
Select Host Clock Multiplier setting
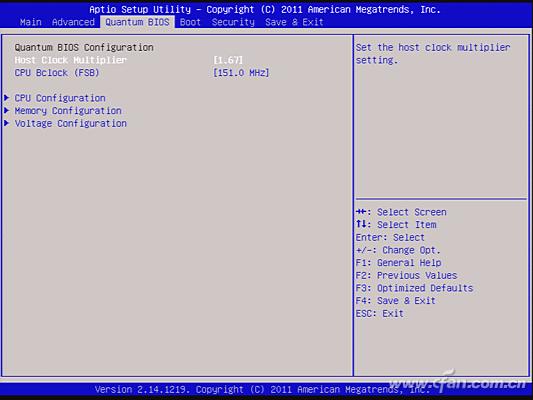pyautogui.click(x=71, y=60)
